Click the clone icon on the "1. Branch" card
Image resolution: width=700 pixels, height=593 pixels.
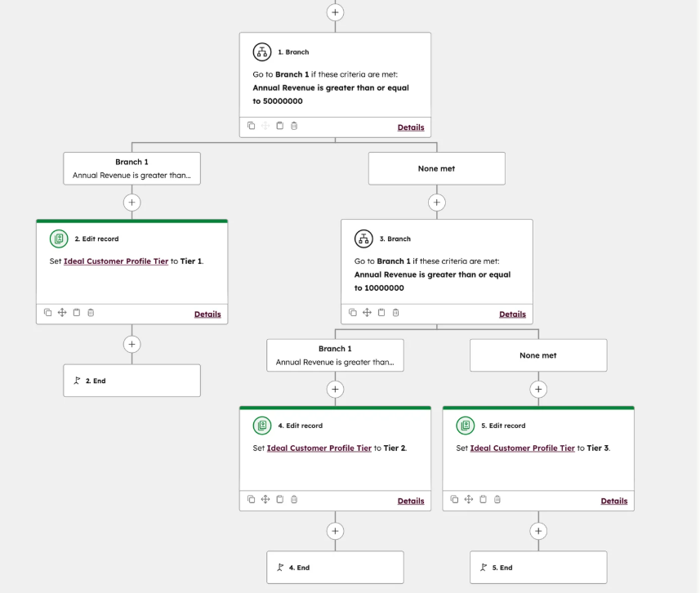click(251, 126)
